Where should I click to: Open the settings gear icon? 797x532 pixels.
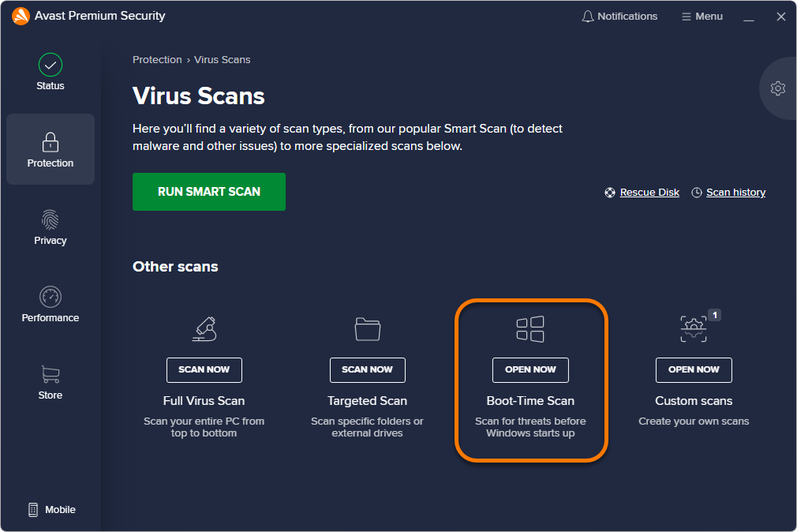coord(778,88)
